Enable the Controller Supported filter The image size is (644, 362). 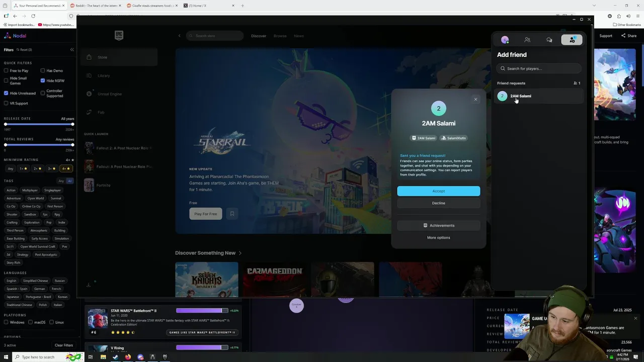43,93
